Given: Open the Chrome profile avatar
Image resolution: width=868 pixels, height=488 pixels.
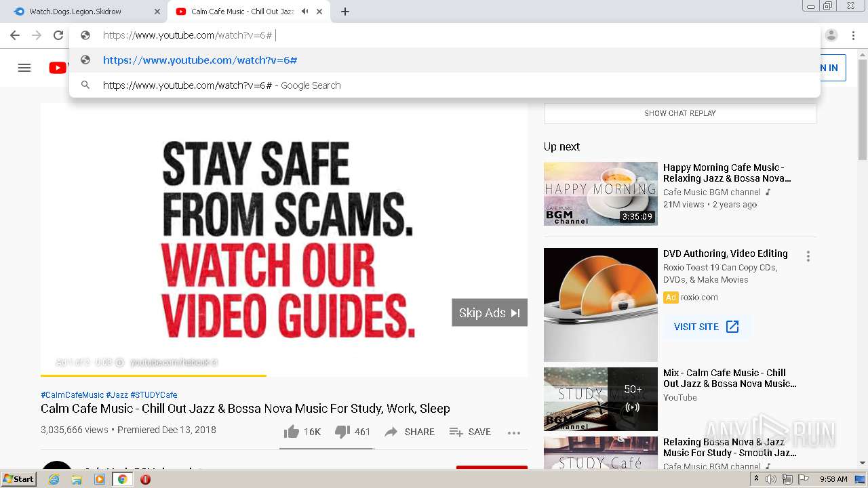Looking at the screenshot, I should tap(831, 35).
